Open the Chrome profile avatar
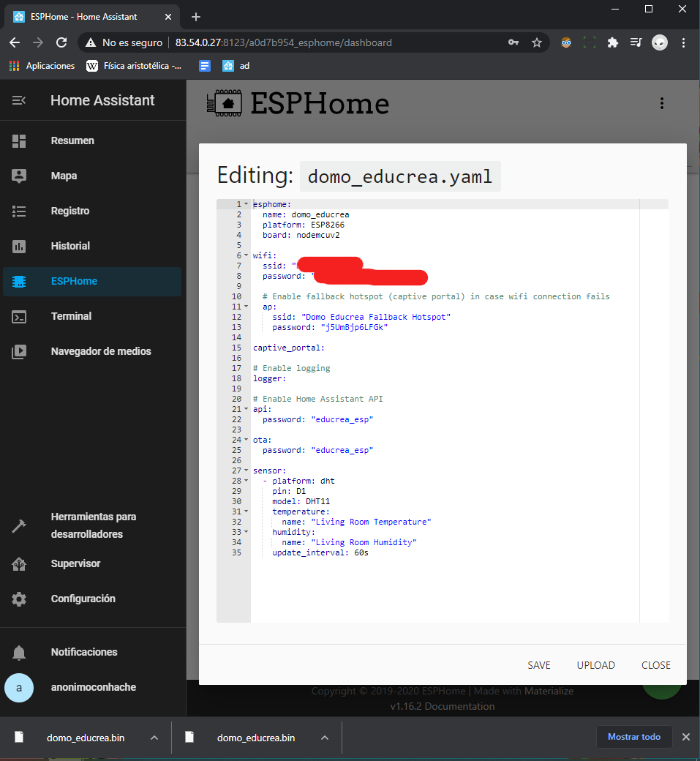 coord(660,42)
